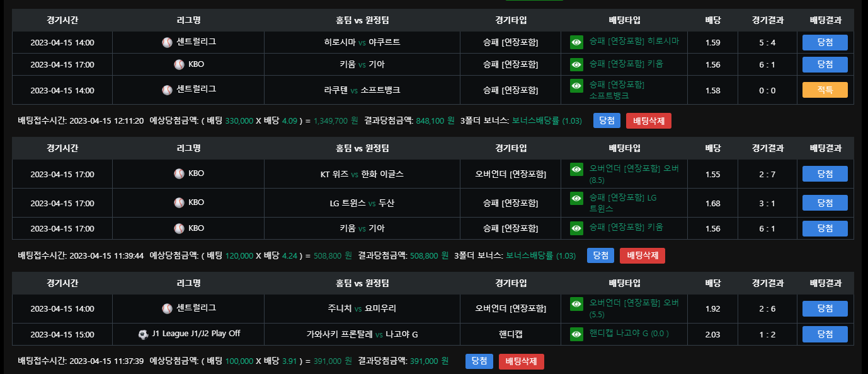Click the 당첨 button in the 가와사키 프론탈레 row
Image resolution: width=868 pixels, height=374 pixels.
coord(825,334)
